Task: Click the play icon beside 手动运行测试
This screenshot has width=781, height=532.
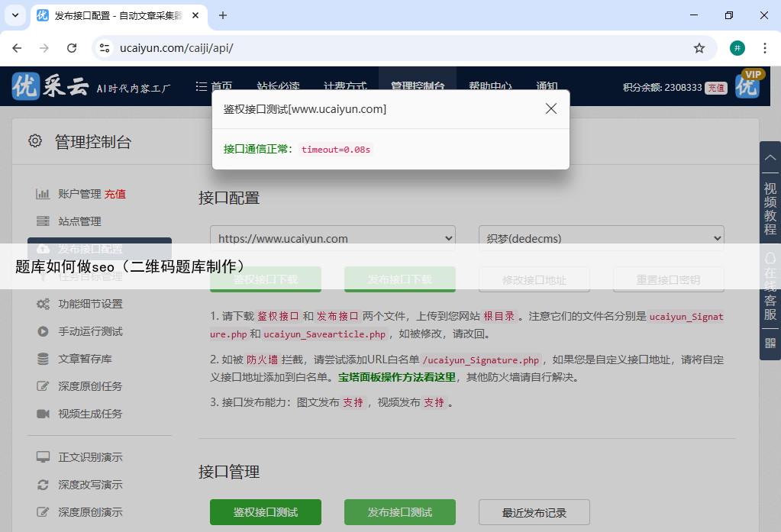Action: coord(43,331)
